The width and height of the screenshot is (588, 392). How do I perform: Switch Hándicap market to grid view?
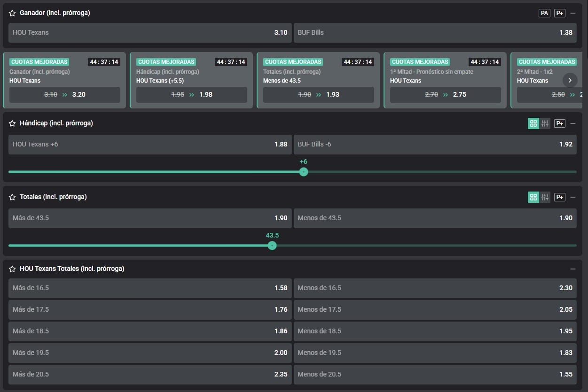pyautogui.click(x=533, y=123)
